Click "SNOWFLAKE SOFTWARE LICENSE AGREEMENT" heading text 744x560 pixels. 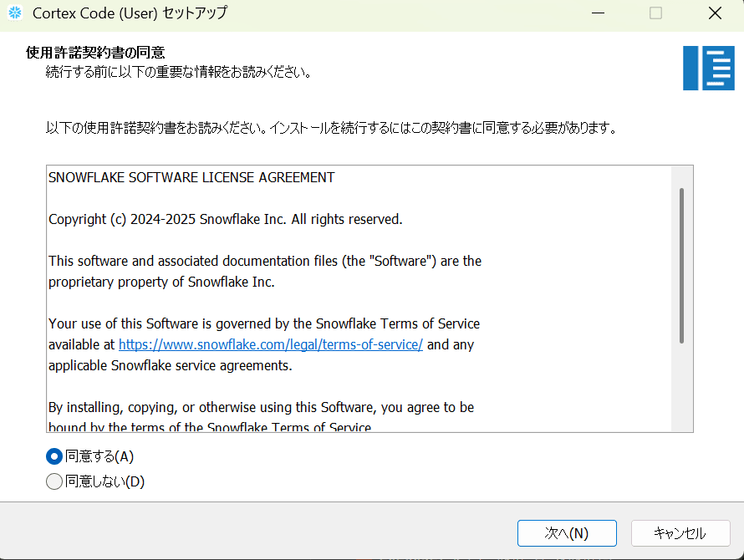pyautogui.click(x=191, y=177)
